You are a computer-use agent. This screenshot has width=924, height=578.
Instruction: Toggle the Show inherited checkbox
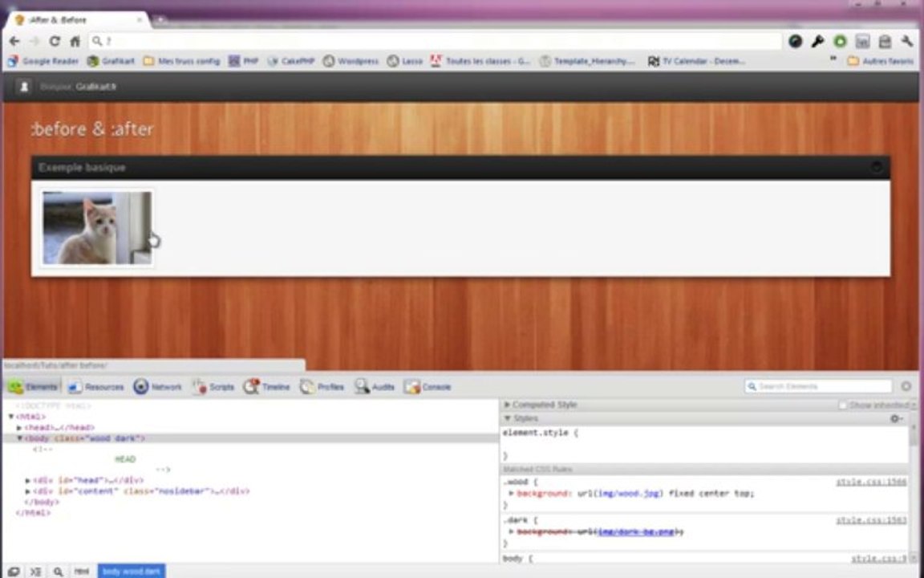[843, 405]
